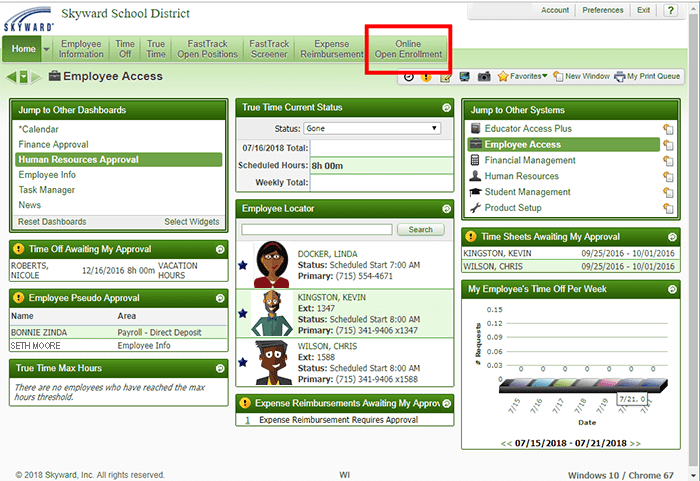Collapse the True Time Max Hours widget
Viewport: 700px width, 481px height.
(220, 368)
